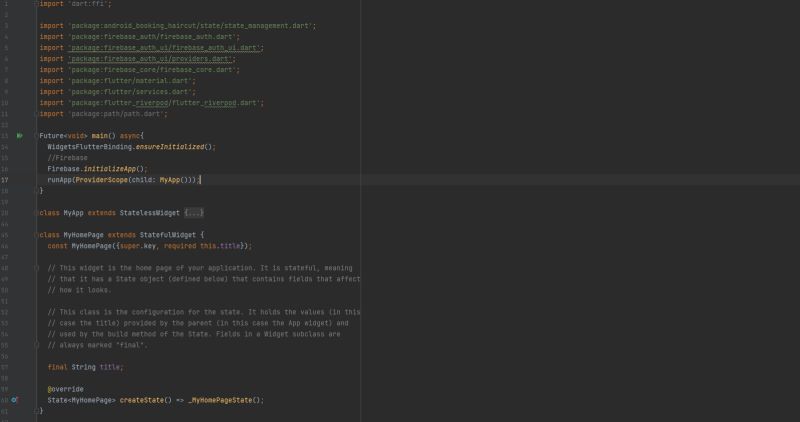Expand the folded {...} body of MyApp
Viewport: 800px width, 422px height.
(x=194, y=213)
